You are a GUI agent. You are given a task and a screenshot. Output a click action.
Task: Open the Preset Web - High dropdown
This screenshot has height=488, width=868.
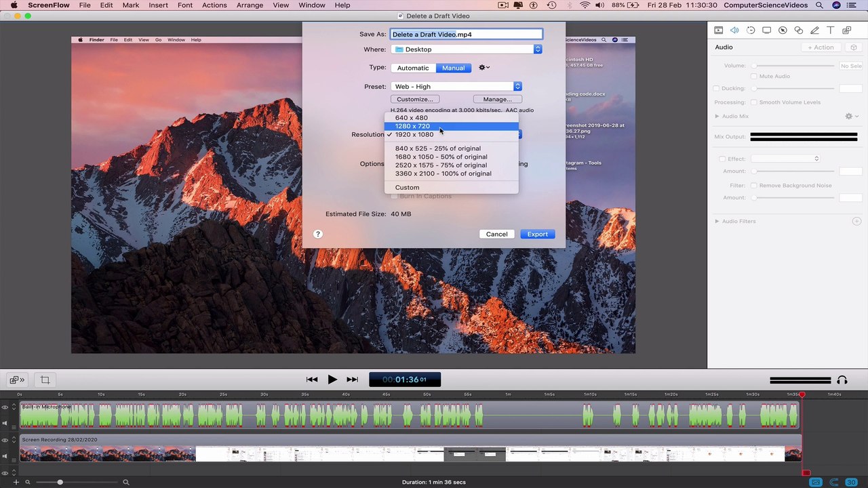[x=456, y=86]
